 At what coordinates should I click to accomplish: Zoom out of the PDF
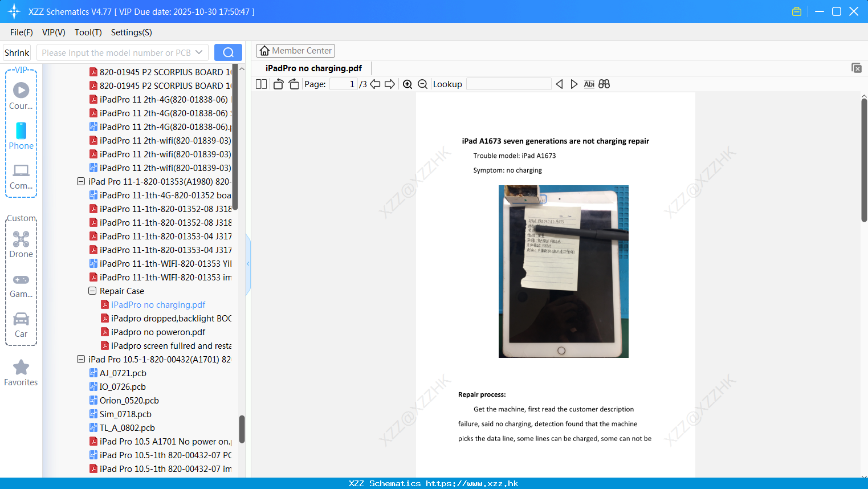[x=423, y=84]
